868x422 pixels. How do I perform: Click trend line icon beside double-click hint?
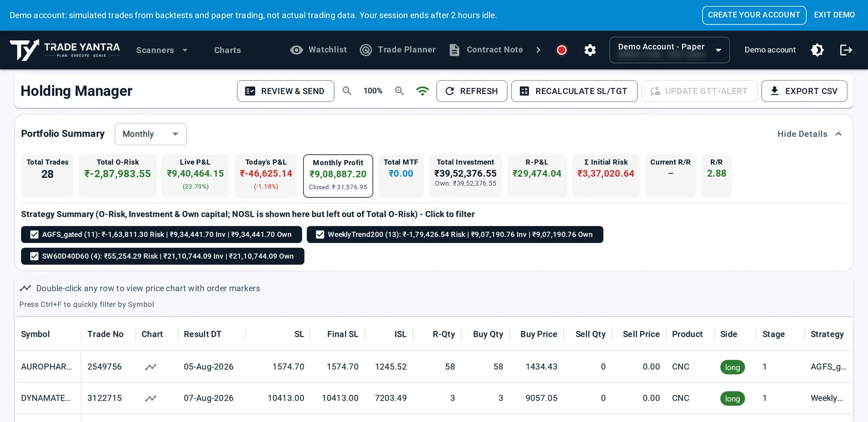coord(25,288)
